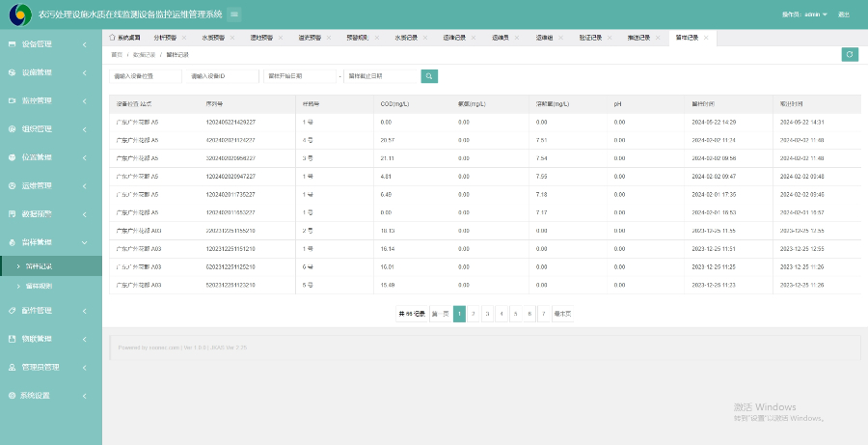Collapse 留样管理 using its down chevron
This screenshot has height=445, width=868.
pos(85,242)
